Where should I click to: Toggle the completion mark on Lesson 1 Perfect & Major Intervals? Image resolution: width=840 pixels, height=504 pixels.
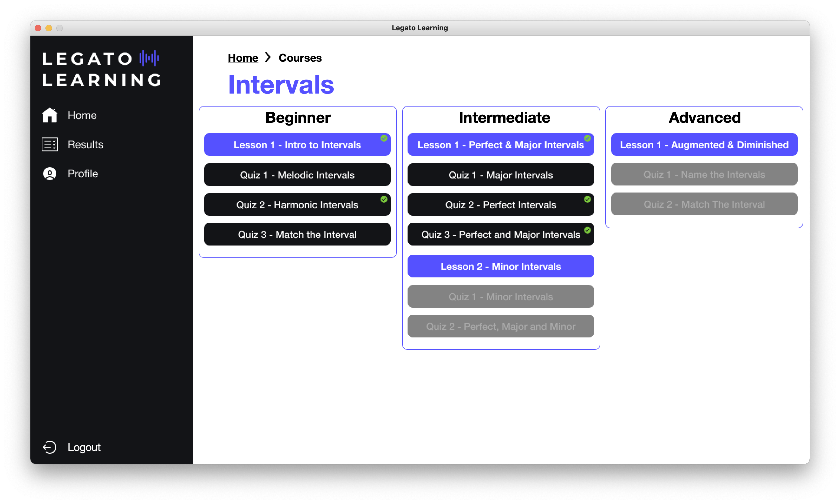[x=587, y=138]
